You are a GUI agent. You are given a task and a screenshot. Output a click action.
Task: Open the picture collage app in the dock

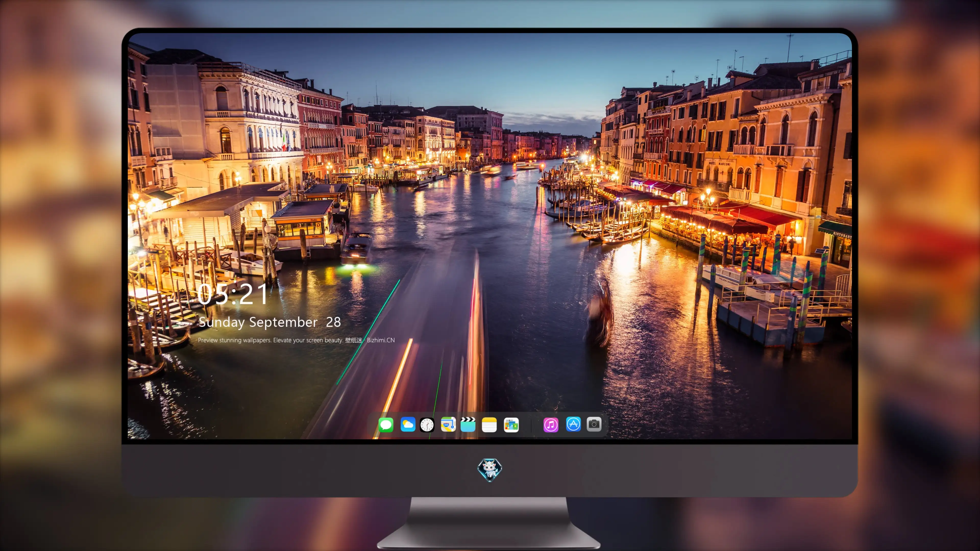tap(511, 425)
